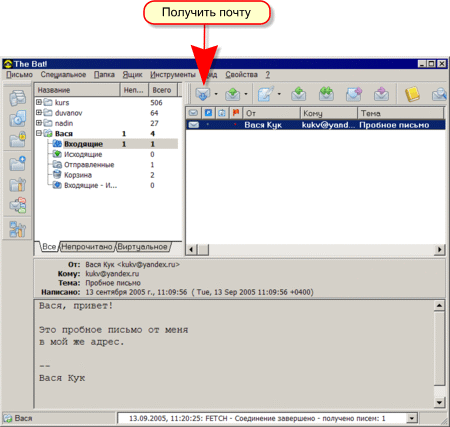Click the folder with padlock sidebar icon
Viewport: 450px width, 427px height.
18,139
